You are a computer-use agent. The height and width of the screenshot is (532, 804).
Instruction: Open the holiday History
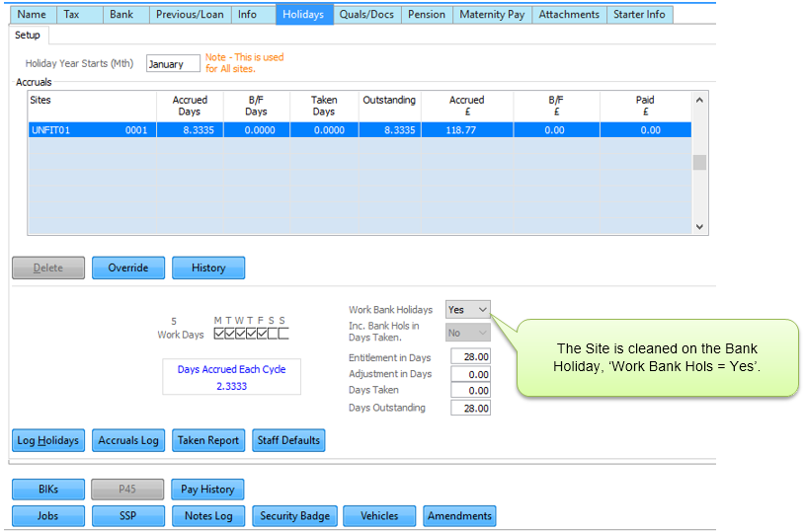[208, 268]
